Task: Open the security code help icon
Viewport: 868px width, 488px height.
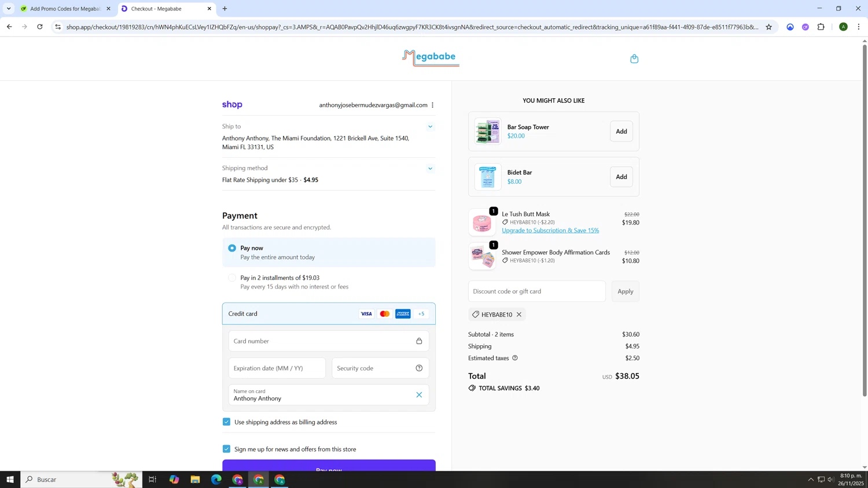Action: (x=419, y=368)
